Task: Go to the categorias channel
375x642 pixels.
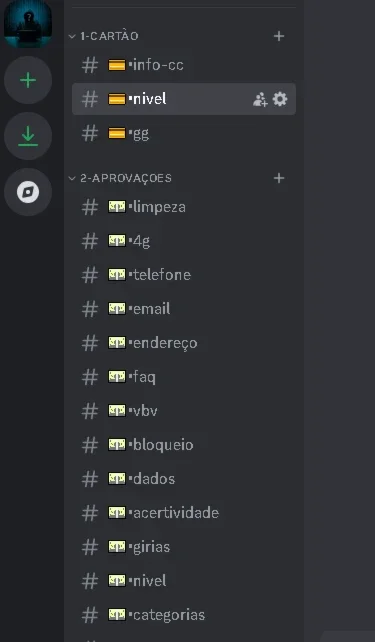Action: [x=184, y=615]
